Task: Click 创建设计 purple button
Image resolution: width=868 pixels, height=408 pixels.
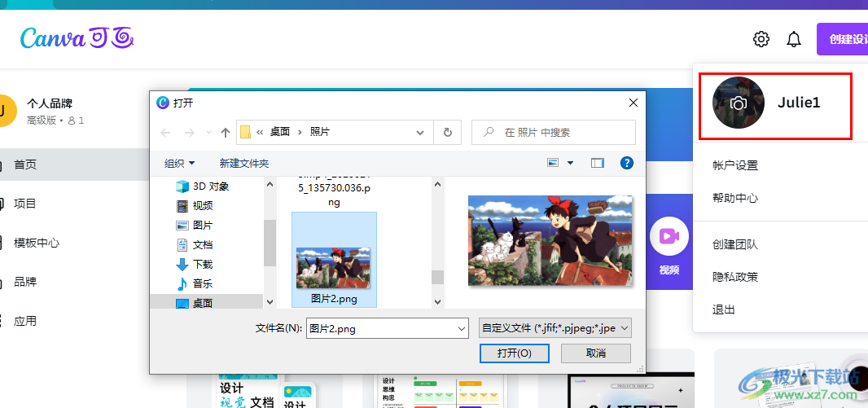Action: [842, 39]
